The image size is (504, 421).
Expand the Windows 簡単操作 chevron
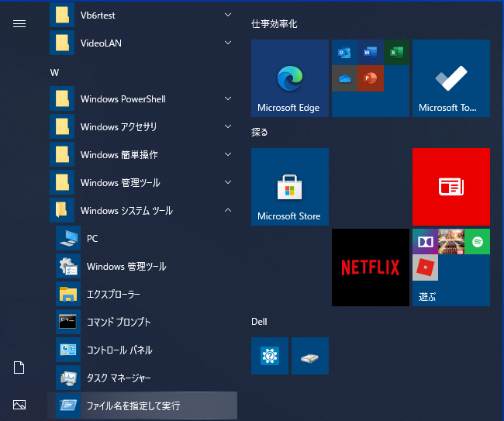point(228,154)
